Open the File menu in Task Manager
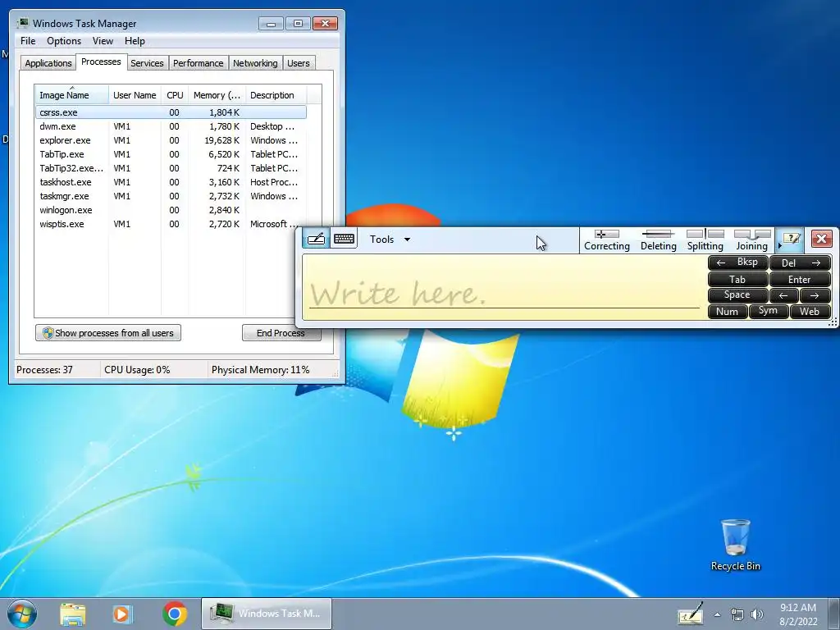 pos(28,41)
